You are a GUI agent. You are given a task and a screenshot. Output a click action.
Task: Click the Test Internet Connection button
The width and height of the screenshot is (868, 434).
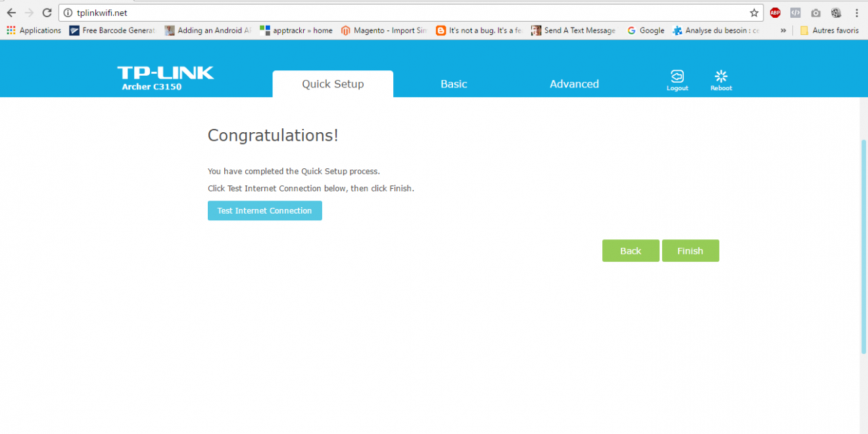(x=264, y=210)
